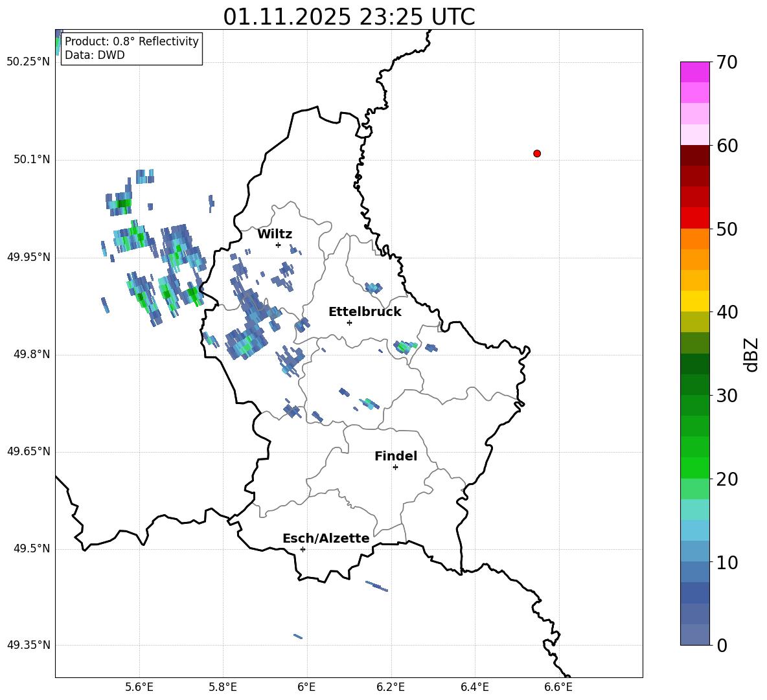Click the 0 tick on the colorbar

(x=722, y=645)
